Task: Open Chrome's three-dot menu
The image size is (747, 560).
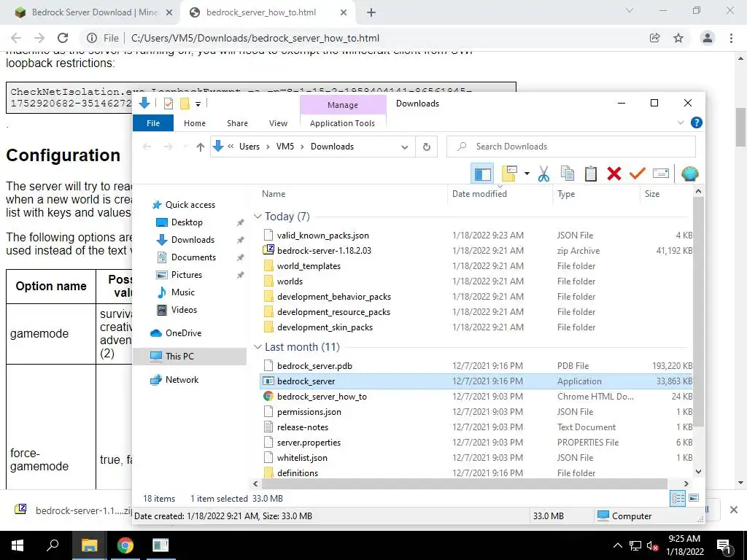Action: coord(731,38)
